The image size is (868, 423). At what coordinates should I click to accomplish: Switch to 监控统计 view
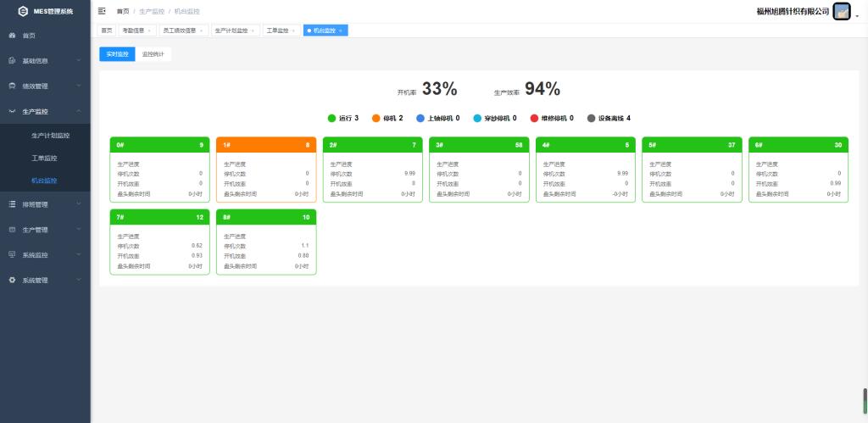(x=153, y=54)
